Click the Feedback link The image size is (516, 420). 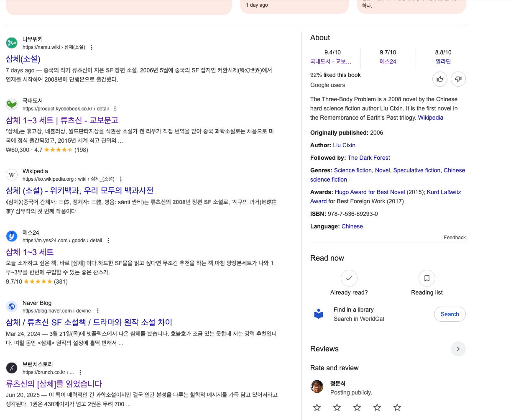point(455,238)
